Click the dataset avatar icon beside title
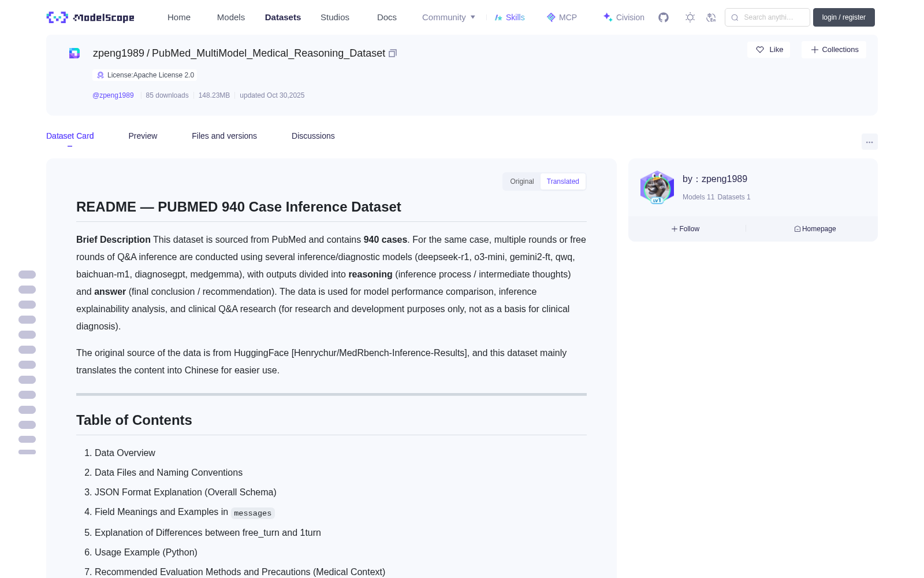The height and width of the screenshot is (578, 924). tap(74, 53)
